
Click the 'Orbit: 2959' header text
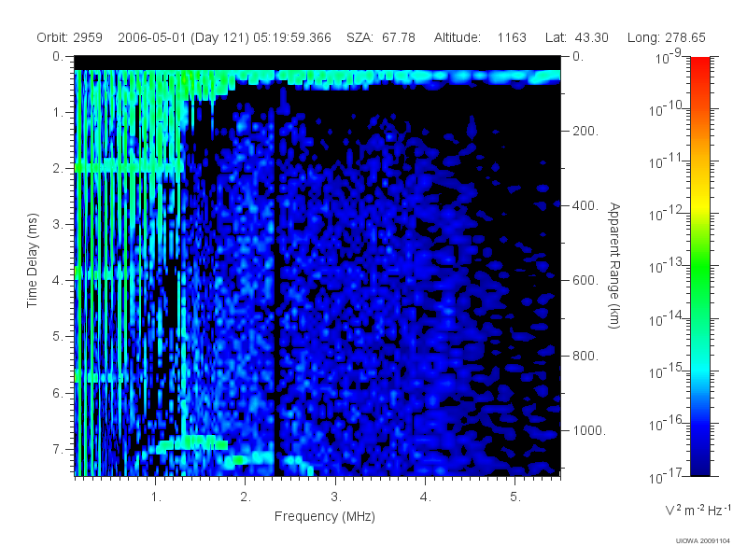(69, 37)
